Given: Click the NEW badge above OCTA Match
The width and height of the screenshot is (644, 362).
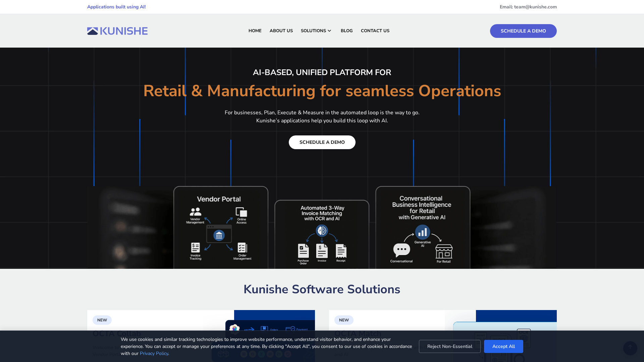Looking at the screenshot, I should [344, 320].
